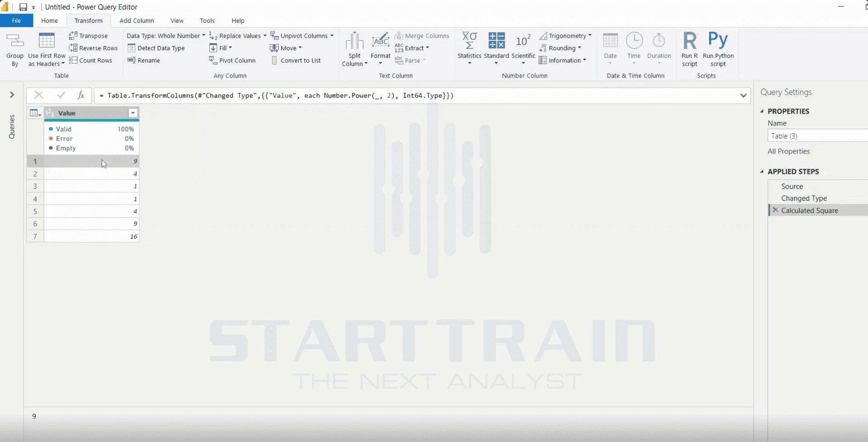Click the Save icon in title bar
The height and width of the screenshot is (442, 868).
click(23, 7)
